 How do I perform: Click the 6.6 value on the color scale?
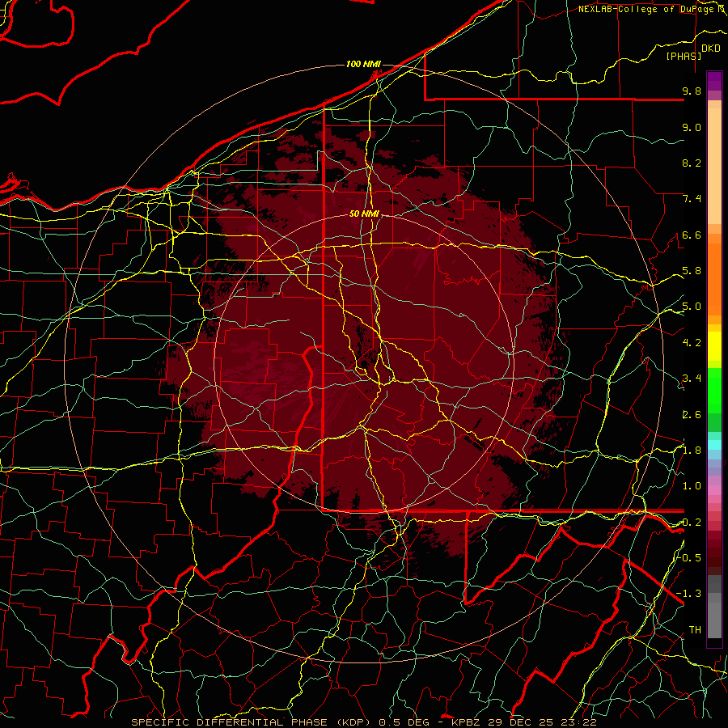pos(692,235)
